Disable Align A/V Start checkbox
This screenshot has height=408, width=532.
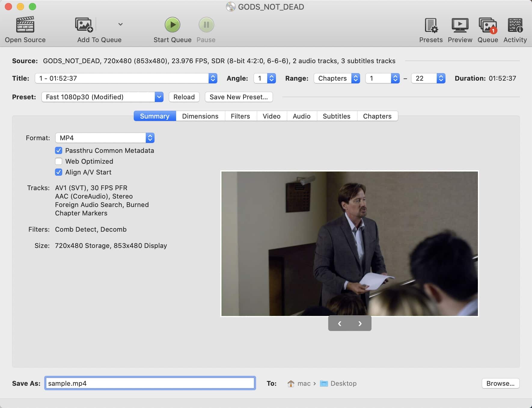(x=59, y=172)
